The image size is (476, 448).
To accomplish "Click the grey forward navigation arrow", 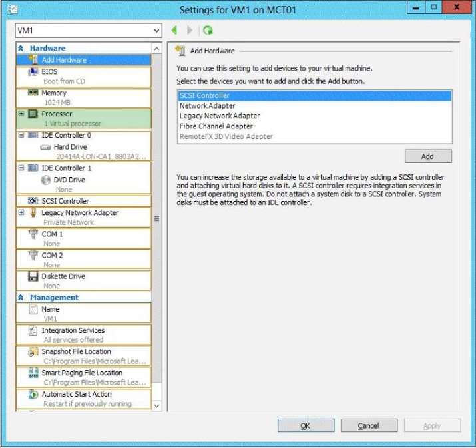I will tap(190, 30).
